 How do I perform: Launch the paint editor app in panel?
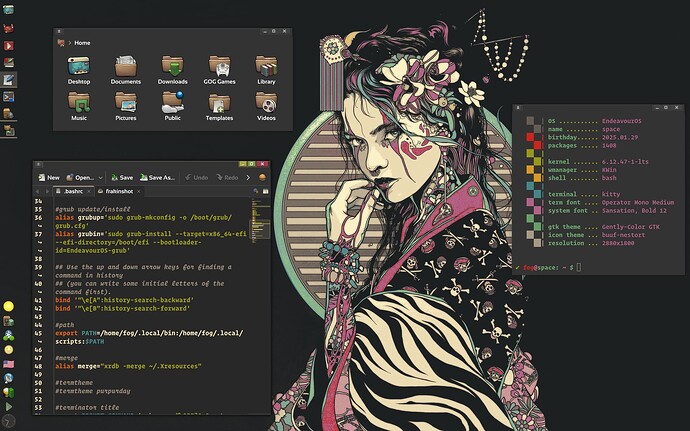click(8, 63)
